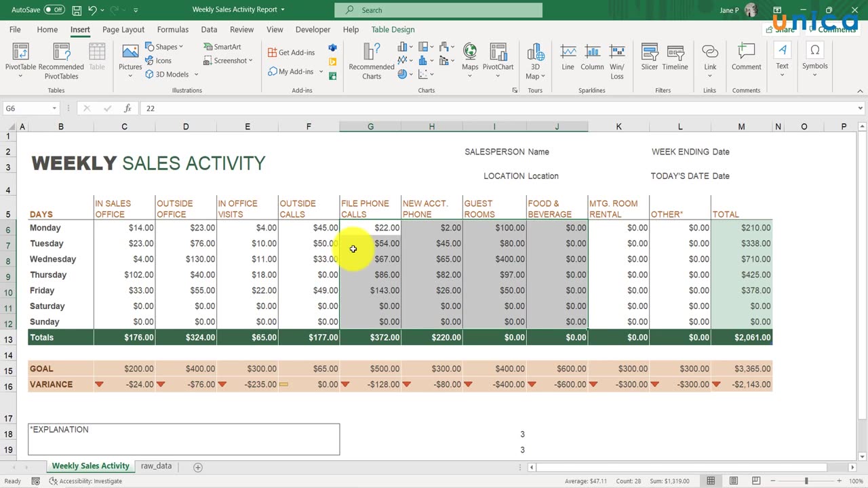Collapse the ribbon
868x488 pixels.
click(859, 90)
